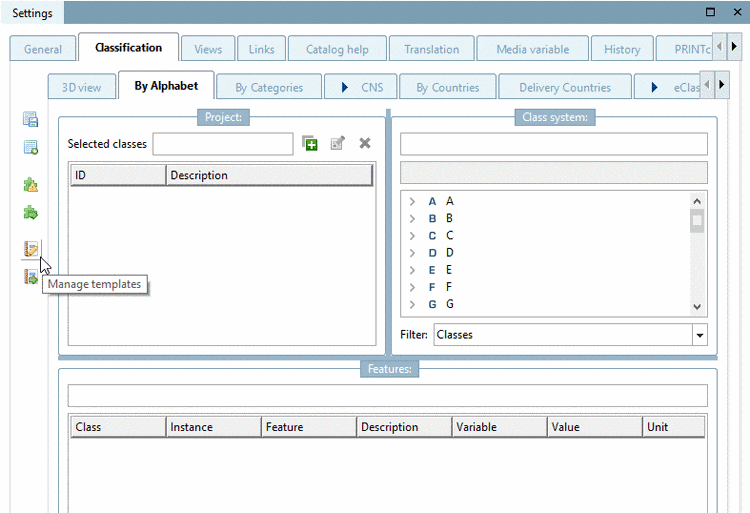Screen dimensions: 750x513
Task: Open Manage templates icon
Action: tap(31, 249)
